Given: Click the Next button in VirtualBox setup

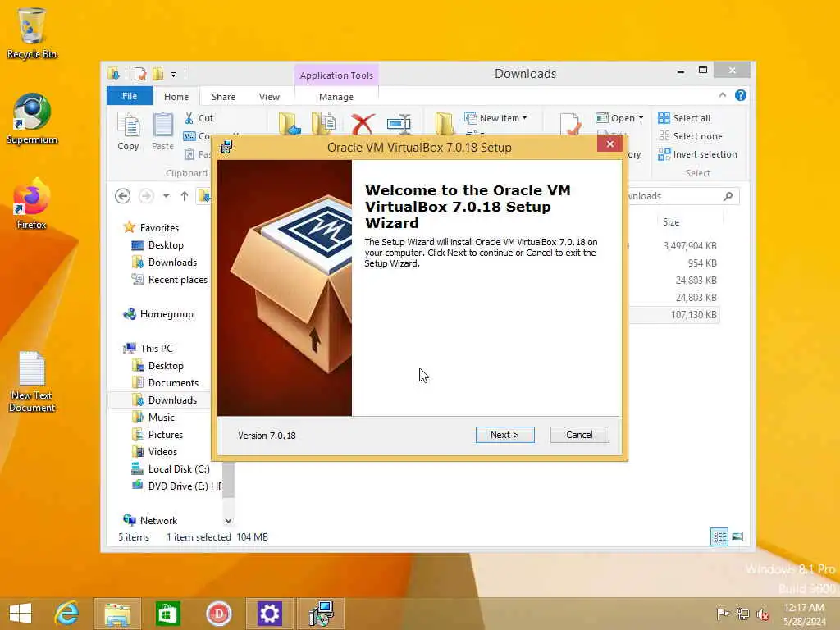Looking at the screenshot, I should pos(504,435).
